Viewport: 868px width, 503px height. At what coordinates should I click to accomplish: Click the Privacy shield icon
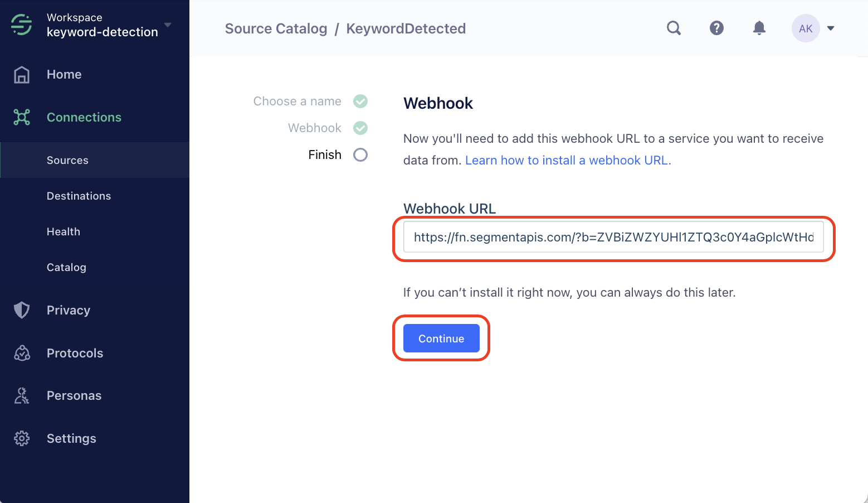pos(22,310)
